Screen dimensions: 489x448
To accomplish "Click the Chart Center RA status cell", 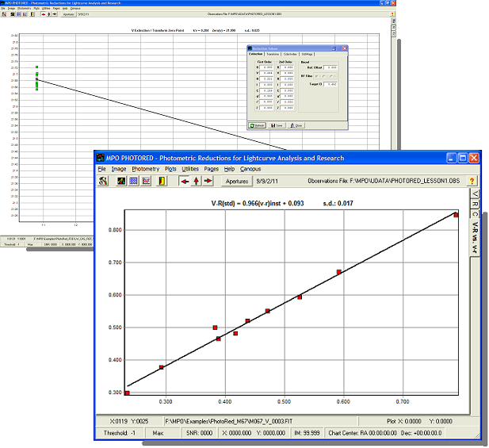I will point(385,433).
